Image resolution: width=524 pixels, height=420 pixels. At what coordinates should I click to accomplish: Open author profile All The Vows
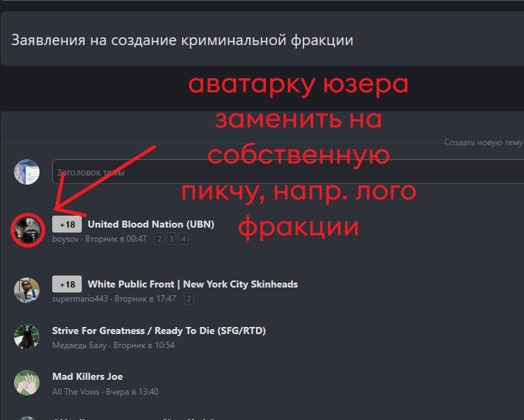pyautogui.click(x=76, y=392)
